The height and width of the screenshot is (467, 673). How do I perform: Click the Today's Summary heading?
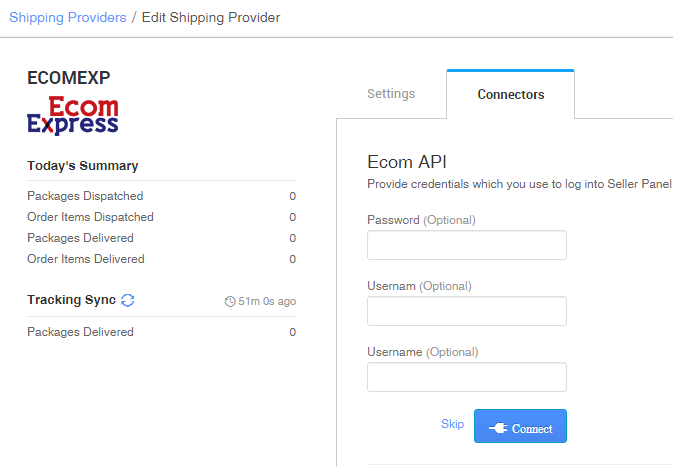tap(82, 165)
